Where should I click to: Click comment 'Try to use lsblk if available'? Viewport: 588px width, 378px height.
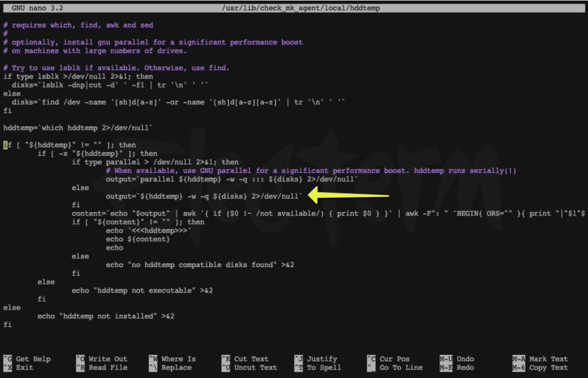pos(117,68)
